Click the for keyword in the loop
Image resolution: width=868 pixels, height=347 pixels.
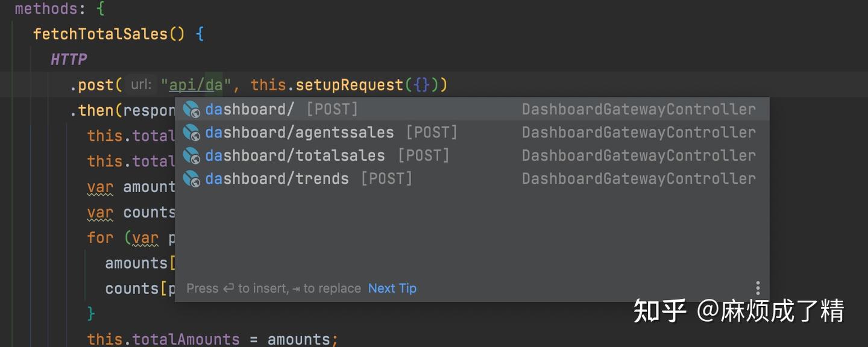tap(100, 237)
